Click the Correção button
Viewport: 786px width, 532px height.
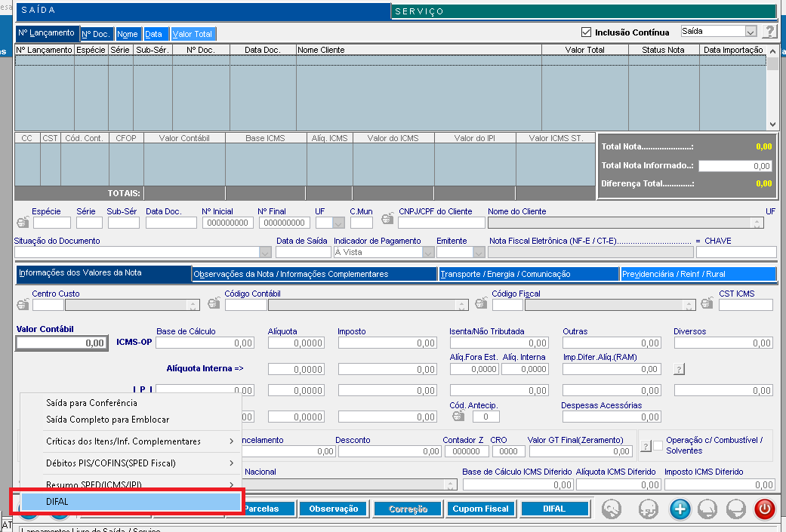tap(408, 509)
